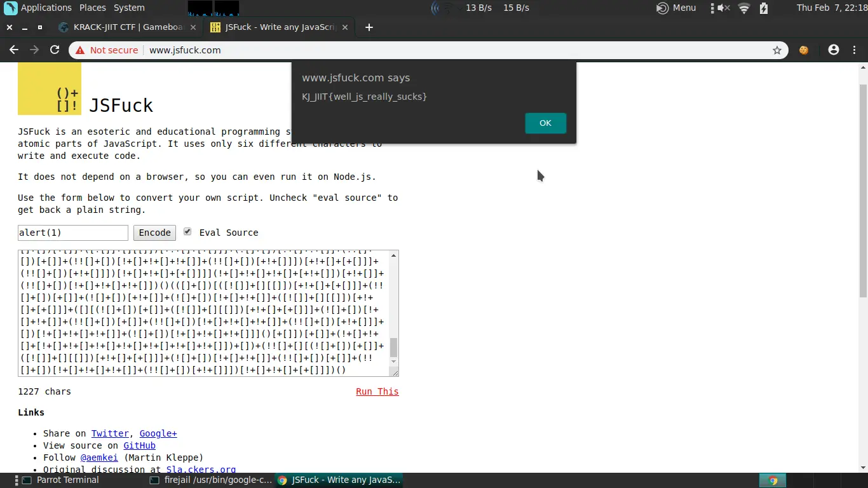The width and height of the screenshot is (868, 488).
Task: Open the Sla.ckers.org discussion link
Action: tap(201, 470)
